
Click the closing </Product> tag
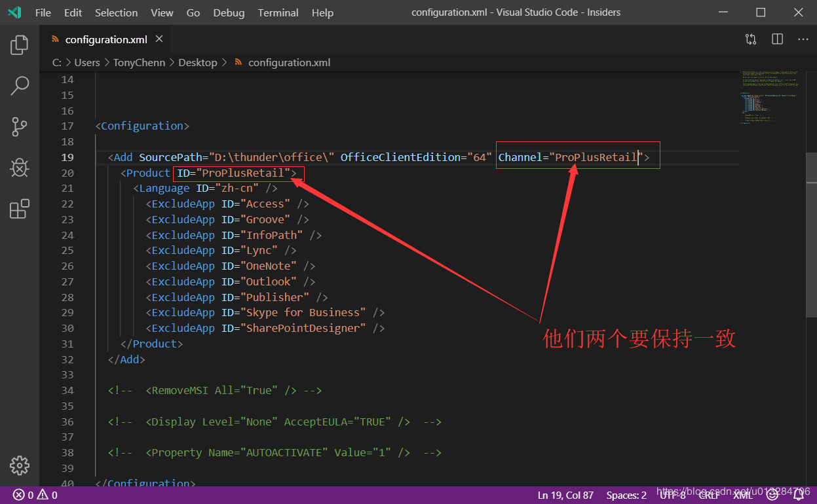click(x=152, y=344)
